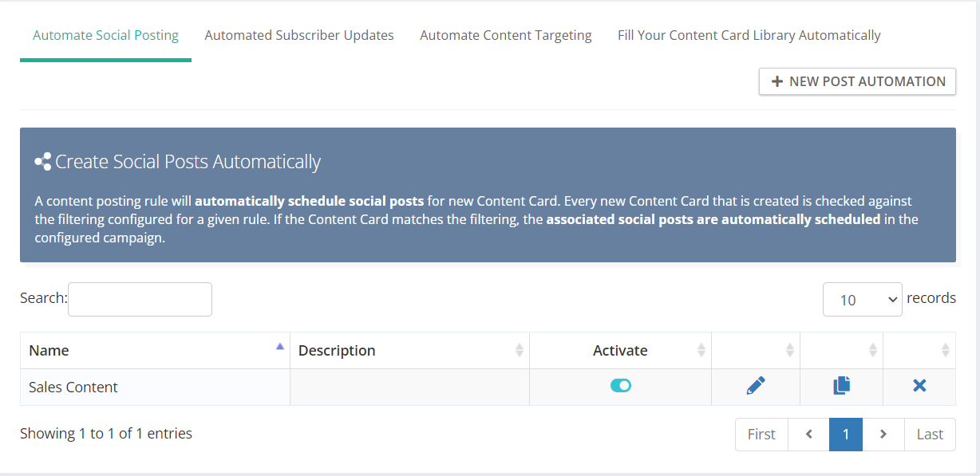Focus the Search input field
The width and height of the screenshot is (980, 476).
pos(140,299)
